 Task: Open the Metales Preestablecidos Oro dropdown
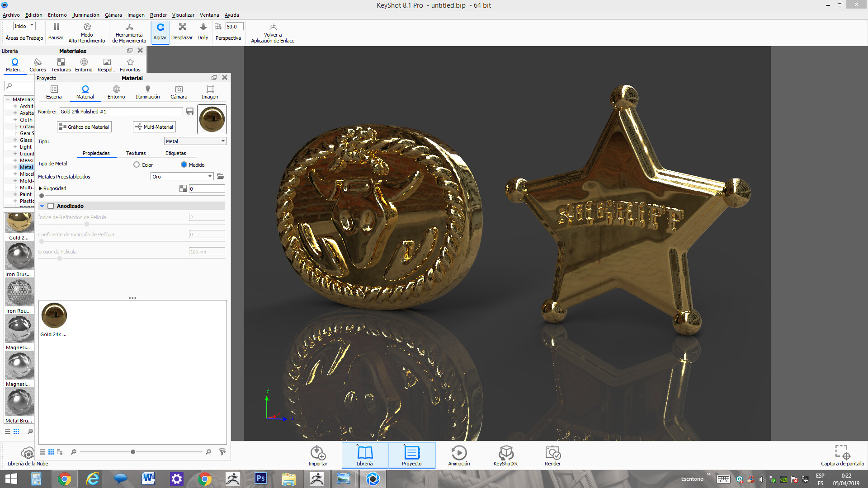[182, 177]
